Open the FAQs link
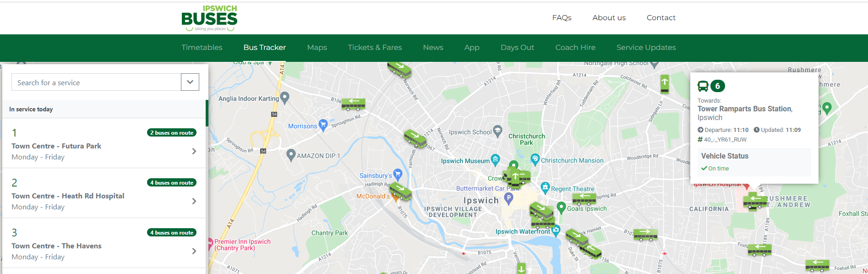868x274 pixels. click(562, 17)
